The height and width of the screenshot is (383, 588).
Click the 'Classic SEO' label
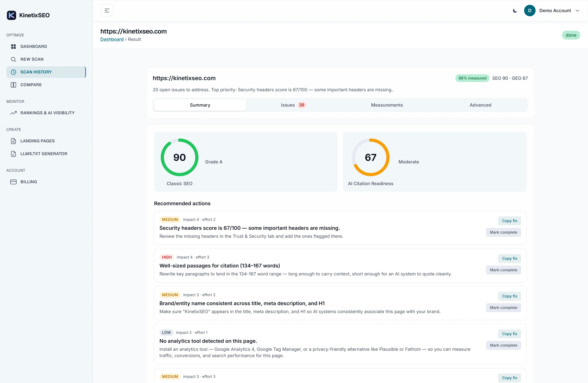179,184
